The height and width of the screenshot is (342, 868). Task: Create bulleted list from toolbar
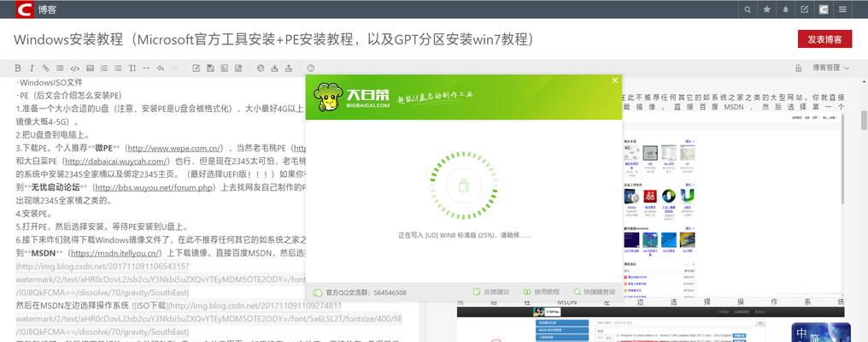click(x=118, y=68)
